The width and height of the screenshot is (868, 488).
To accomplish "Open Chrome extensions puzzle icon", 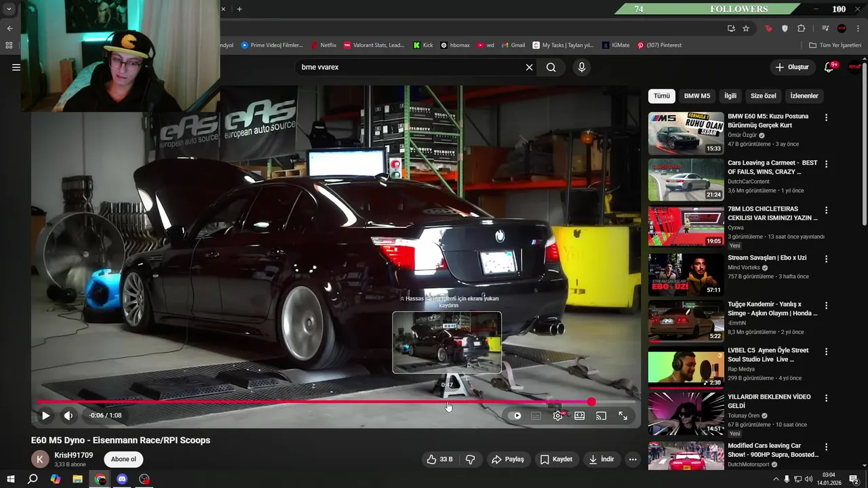I will tap(801, 28).
